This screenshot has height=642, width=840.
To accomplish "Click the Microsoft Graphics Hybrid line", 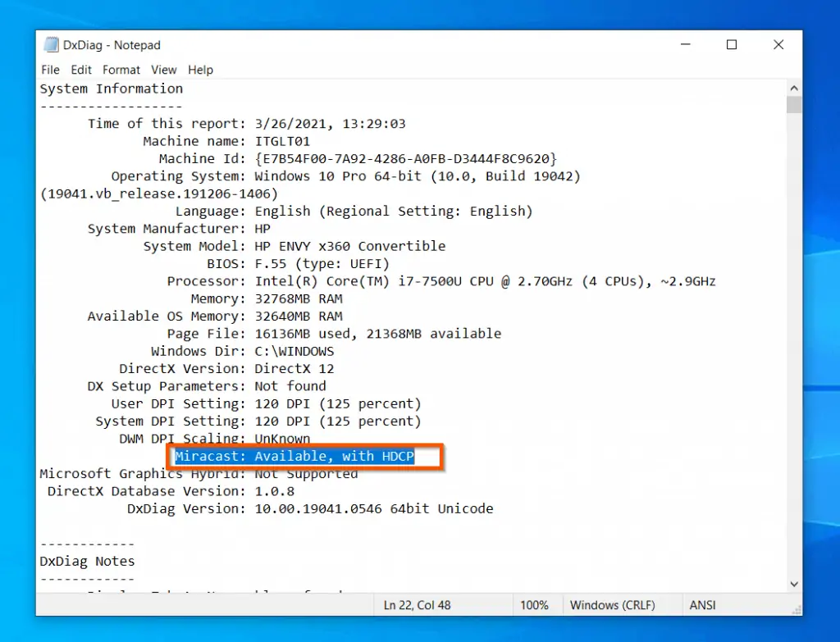I will point(199,474).
